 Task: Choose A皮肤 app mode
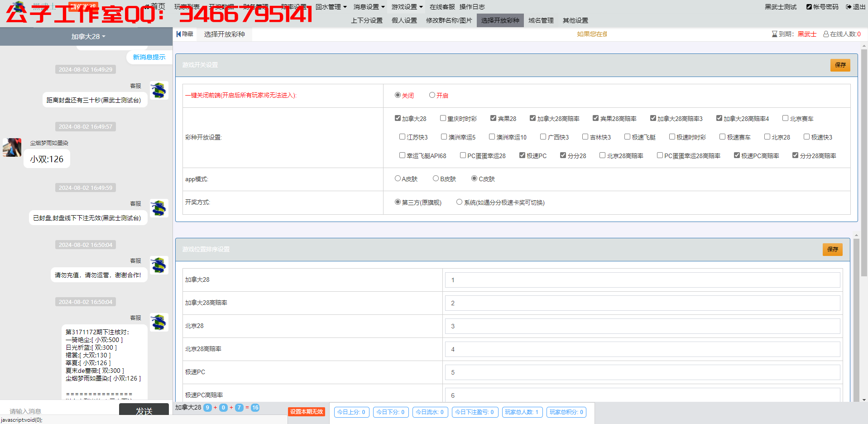[398, 178]
